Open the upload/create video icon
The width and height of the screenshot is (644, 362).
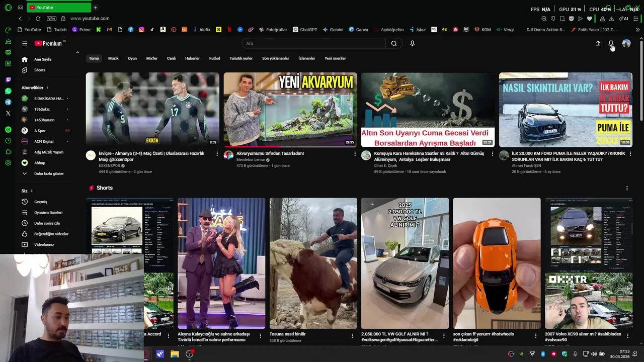pos(598,44)
